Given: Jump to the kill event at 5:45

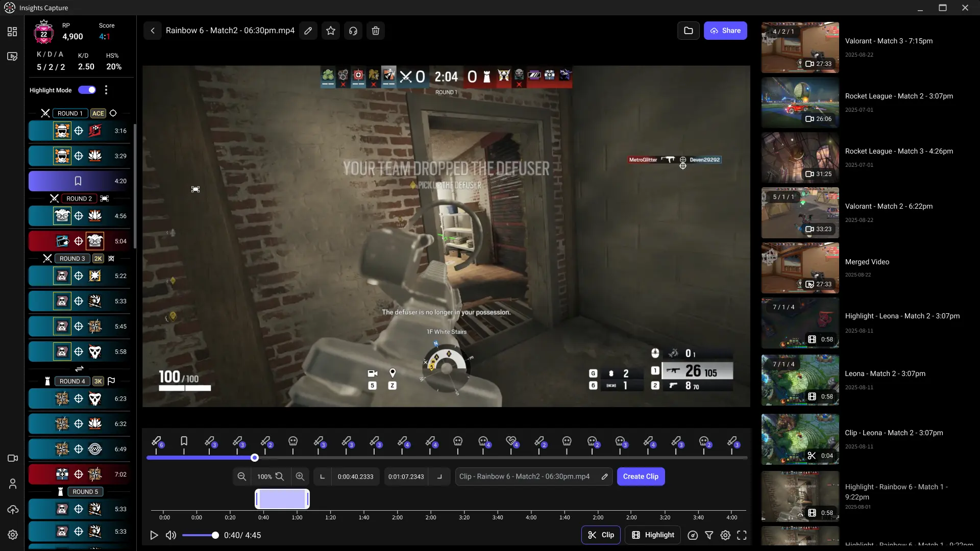Looking at the screenshot, I should (x=80, y=327).
